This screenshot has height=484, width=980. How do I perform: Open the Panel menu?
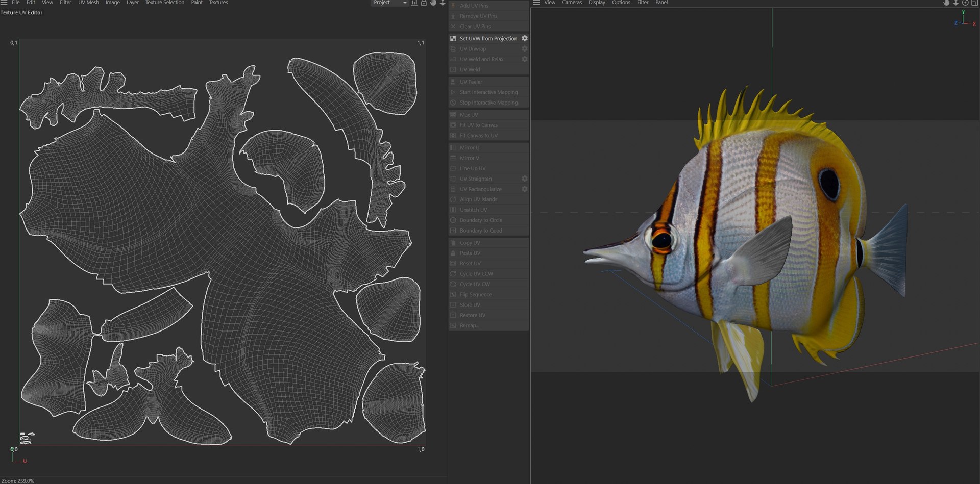coord(661,3)
